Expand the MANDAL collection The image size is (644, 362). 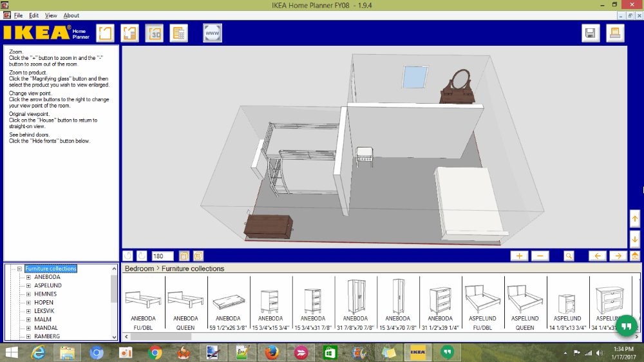[x=28, y=328]
